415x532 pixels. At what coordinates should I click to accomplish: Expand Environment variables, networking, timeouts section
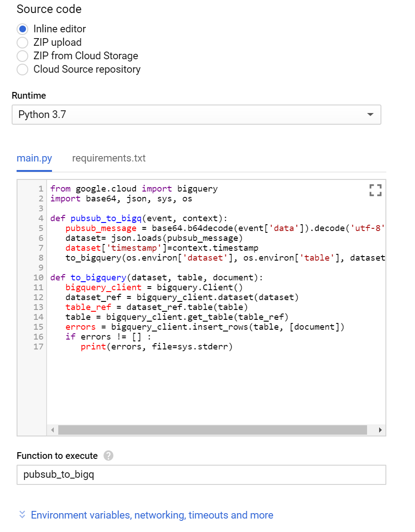click(x=151, y=515)
